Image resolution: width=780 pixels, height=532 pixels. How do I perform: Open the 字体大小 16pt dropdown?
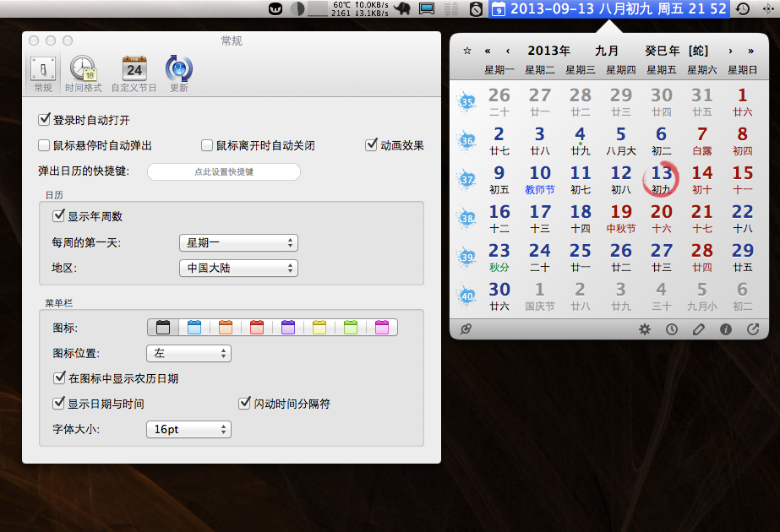coord(188,429)
